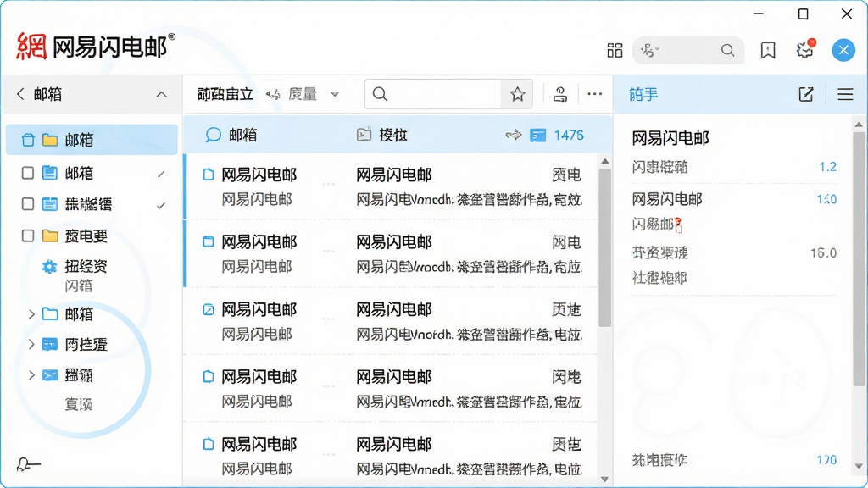Click the three dots in first message row

click(x=328, y=184)
